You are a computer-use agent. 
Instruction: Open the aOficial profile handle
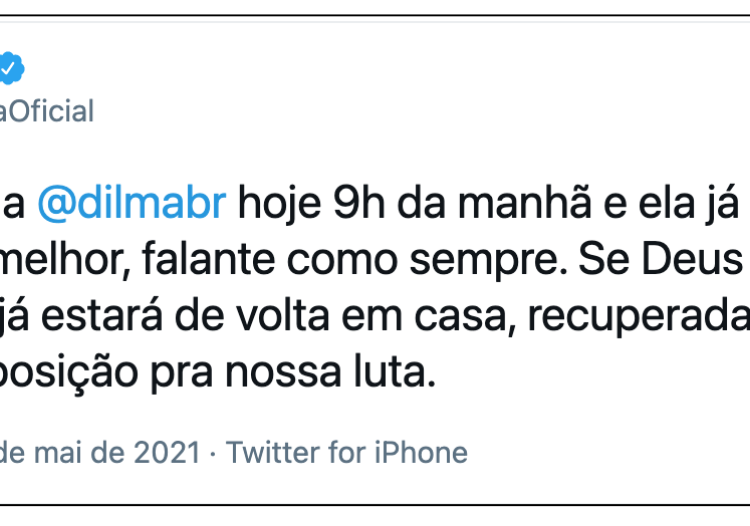pos(46,111)
